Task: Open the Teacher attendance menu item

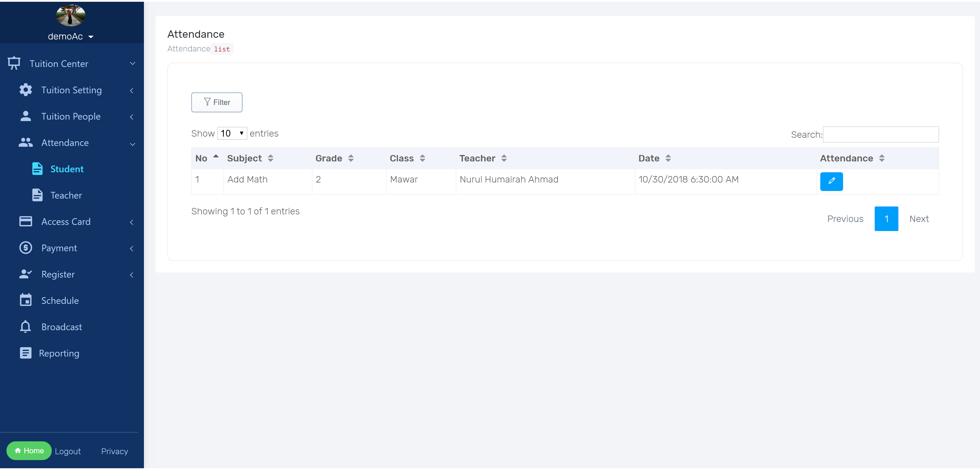Action: click(x=66, y=195)
